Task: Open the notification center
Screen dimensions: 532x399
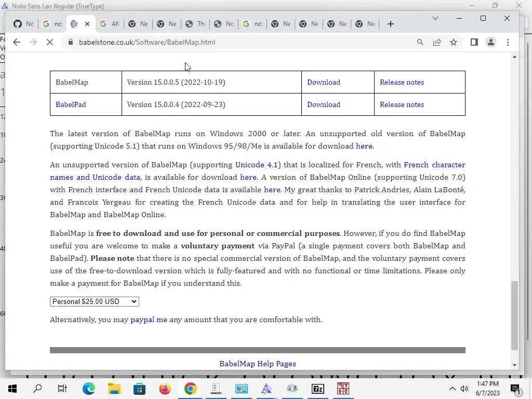Action: click(x=515, y=389)
